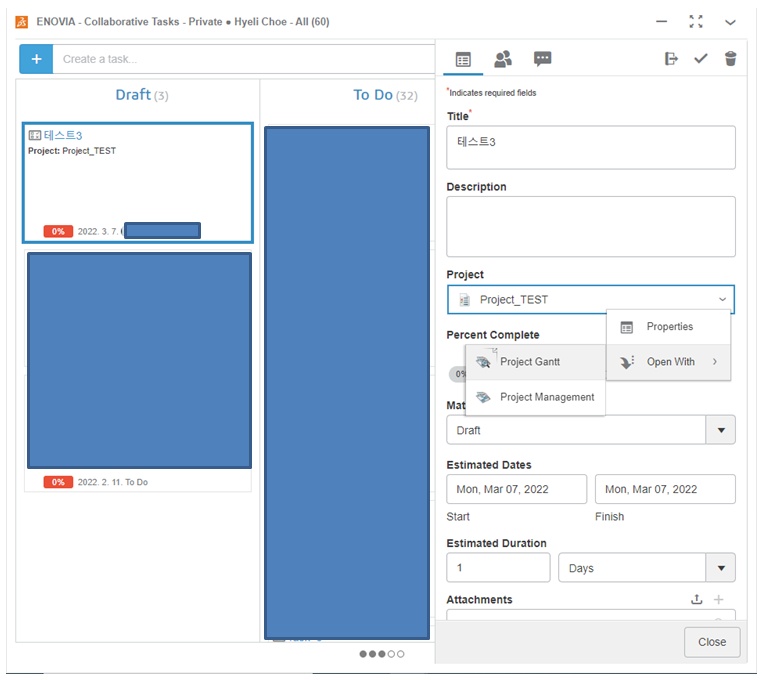Choose Properties from the context menu

668,326
